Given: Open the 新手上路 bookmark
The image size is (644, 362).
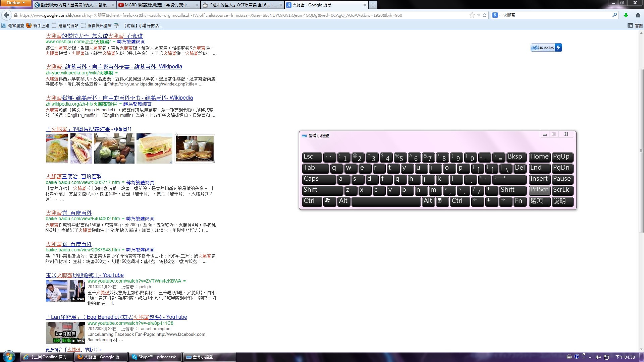Looking at the screenshot, I should [38, 25].
